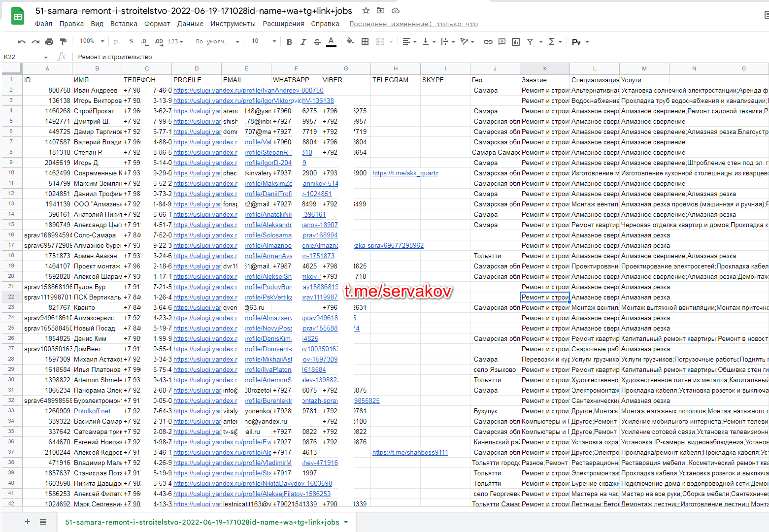Viewport: 769px width, 532px height.
Task: Open the font family dropdown
Action: [x=217, y=42]
